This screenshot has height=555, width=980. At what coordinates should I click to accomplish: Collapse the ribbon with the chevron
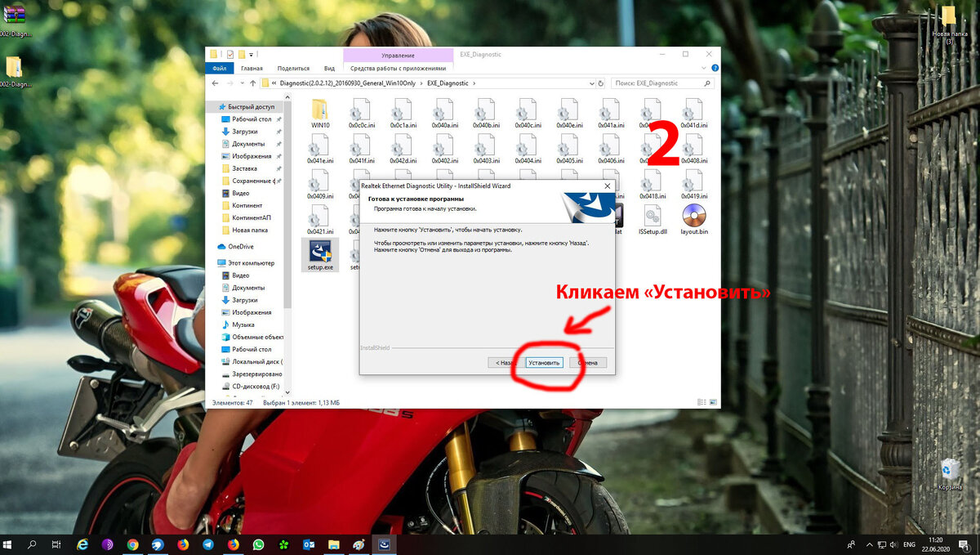click(703, 67)
